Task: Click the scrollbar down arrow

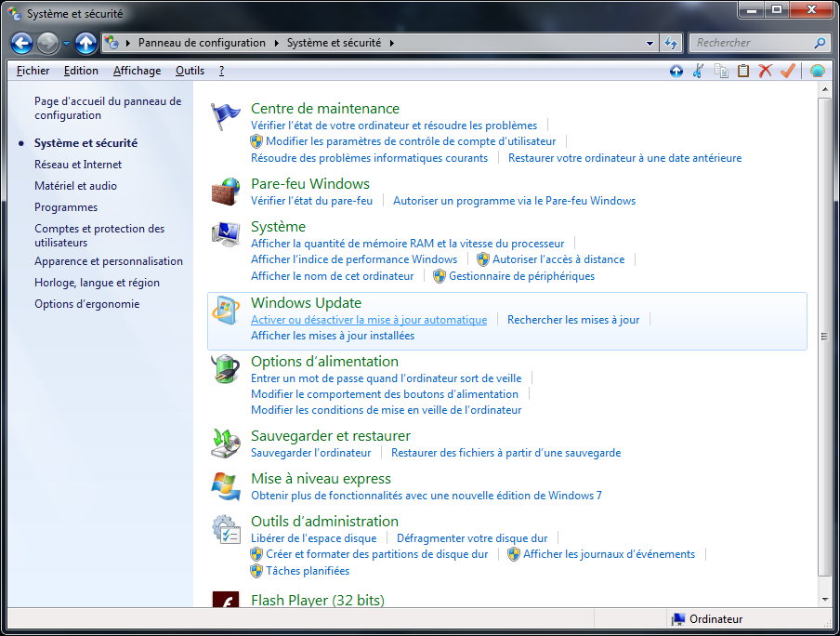Action: click(825, 599)
